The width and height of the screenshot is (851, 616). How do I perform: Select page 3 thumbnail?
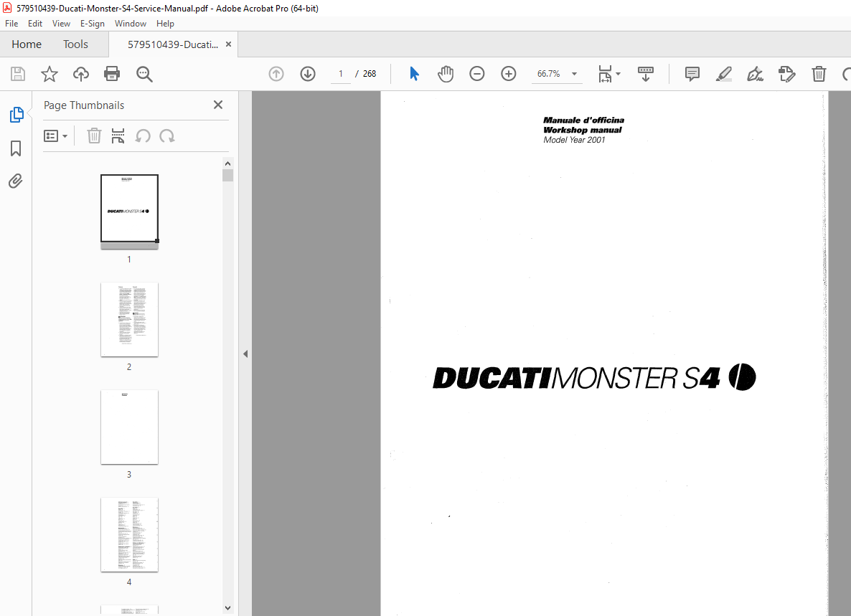coord(129,427)
